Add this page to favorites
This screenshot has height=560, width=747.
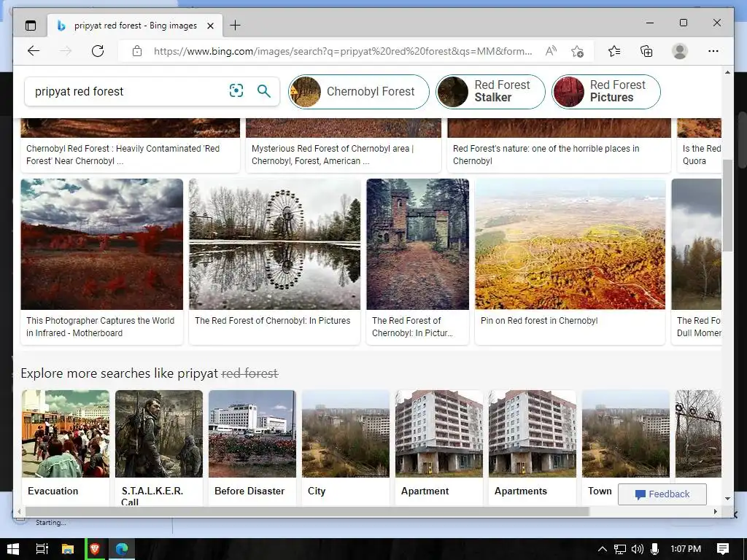(x=578, y=51)
